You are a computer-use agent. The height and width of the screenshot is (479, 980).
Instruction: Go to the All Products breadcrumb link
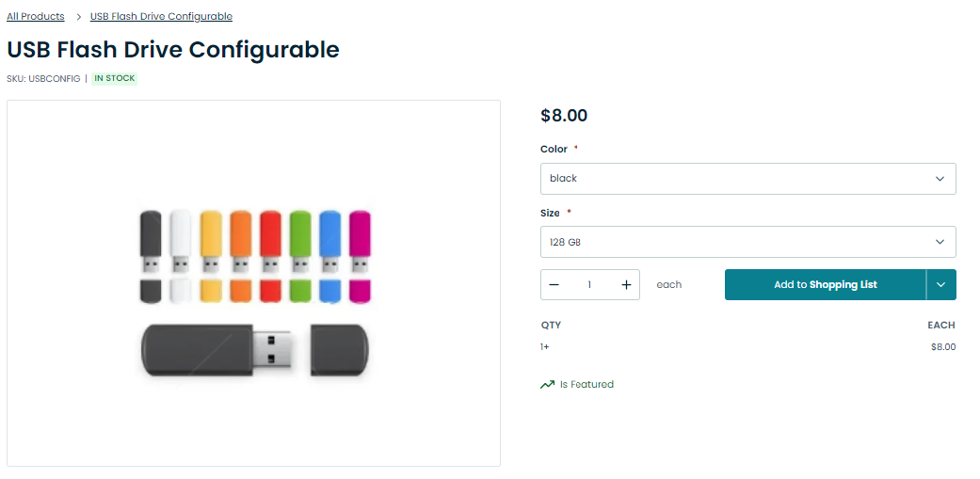click(36, 17)
